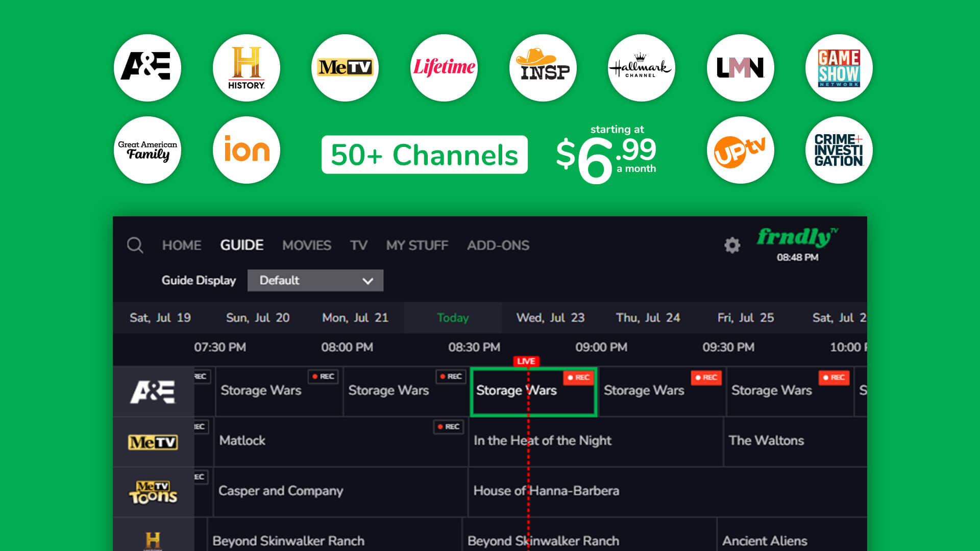Image resolution: width=980 pixels, height=551 pixels.
Task: Select Wed, Jul 23 date tab
Action: [550, 318]
